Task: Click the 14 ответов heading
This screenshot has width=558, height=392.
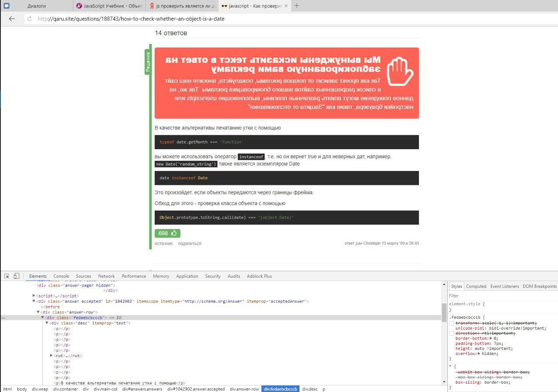Action: tap(171, 33)
